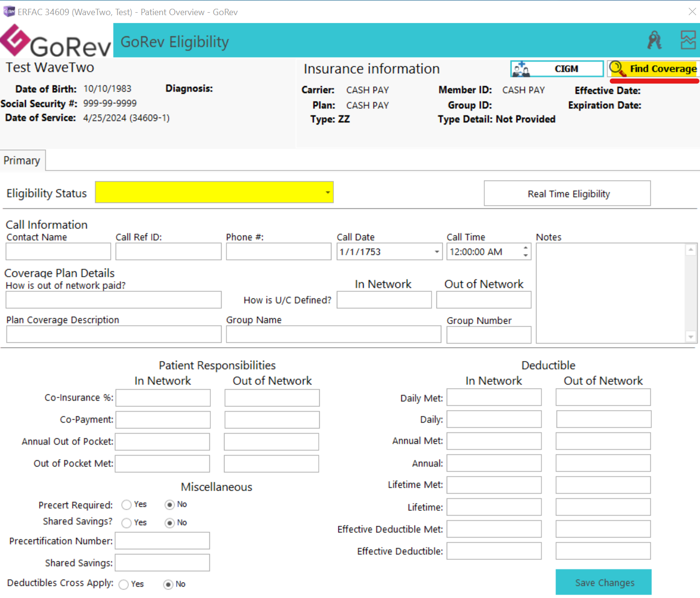Click Out of Network Effective Deductible field
Image resolution: width=700 pixels, height=598 pixels.
coord(603,551)
